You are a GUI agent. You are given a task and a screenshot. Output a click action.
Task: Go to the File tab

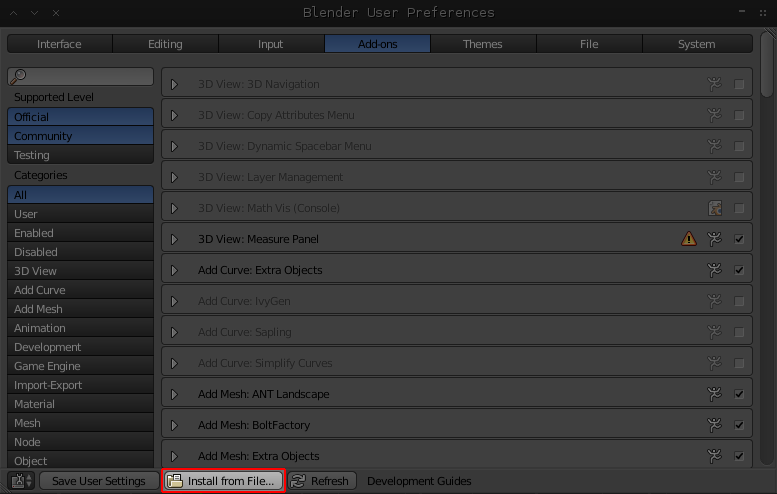(x=589, y=44)
